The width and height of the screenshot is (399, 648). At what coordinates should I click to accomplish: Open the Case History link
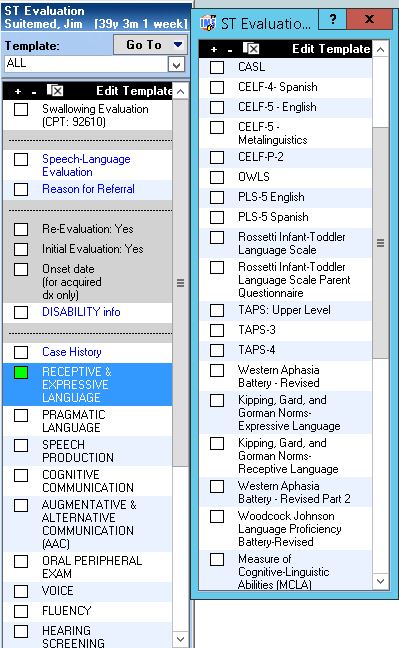tap(72, 352)
